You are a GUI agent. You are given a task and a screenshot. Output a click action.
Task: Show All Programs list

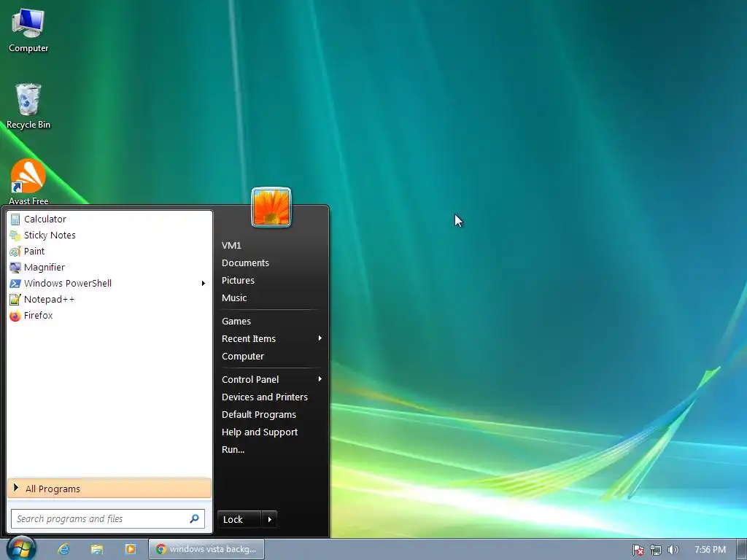(x=109, y=489)
